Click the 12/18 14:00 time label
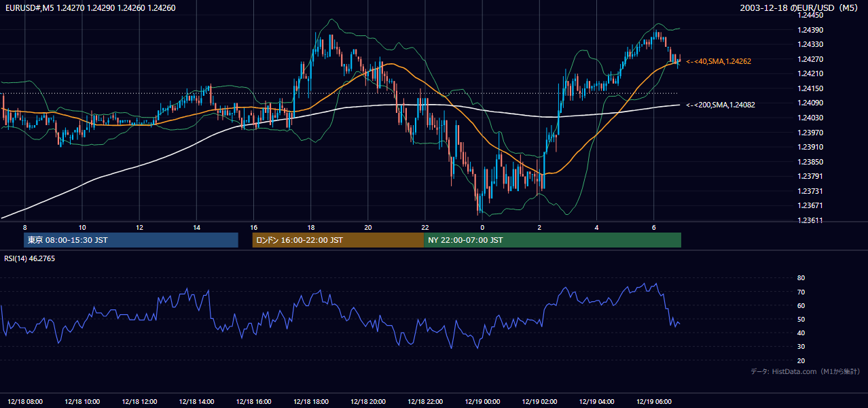 196,402
